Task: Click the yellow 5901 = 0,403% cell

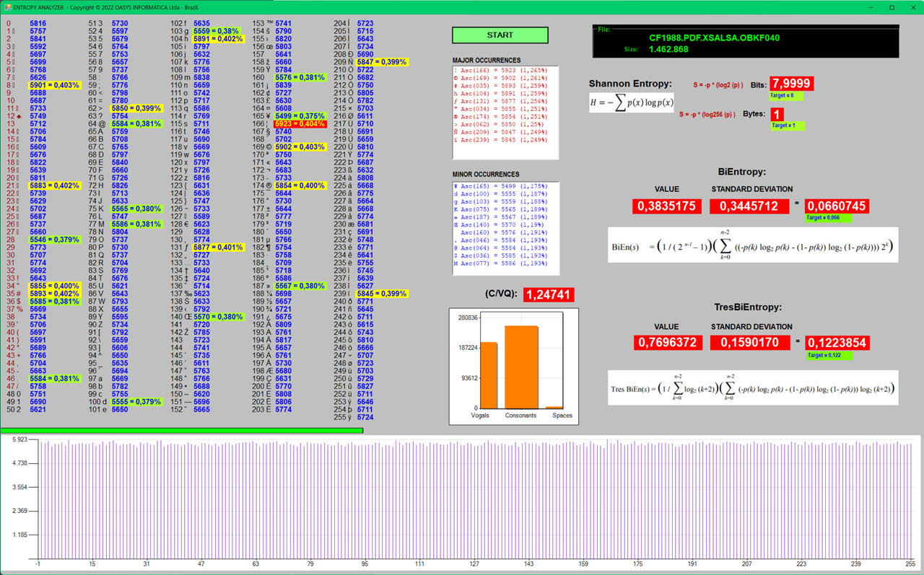Action: click(x=55, y=85)
